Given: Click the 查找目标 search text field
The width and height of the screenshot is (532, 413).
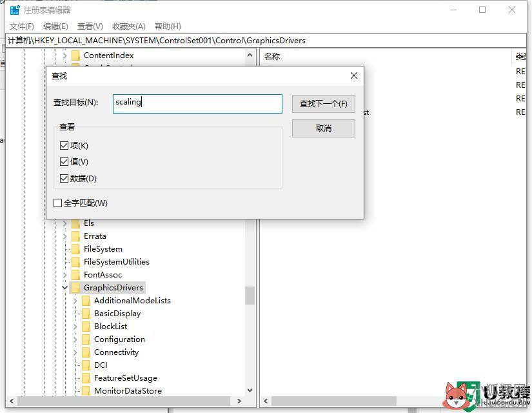Looking at the screenshot, I should [x=197, y=104].
